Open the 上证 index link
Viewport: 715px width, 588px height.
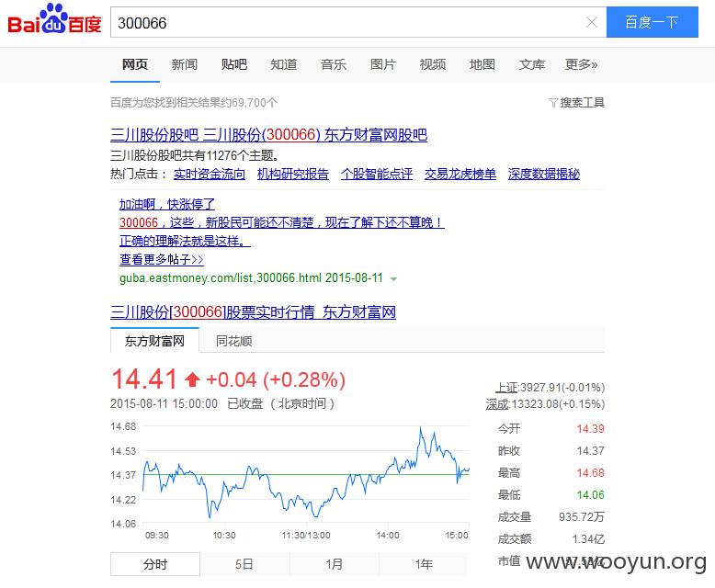pos(507,388)
